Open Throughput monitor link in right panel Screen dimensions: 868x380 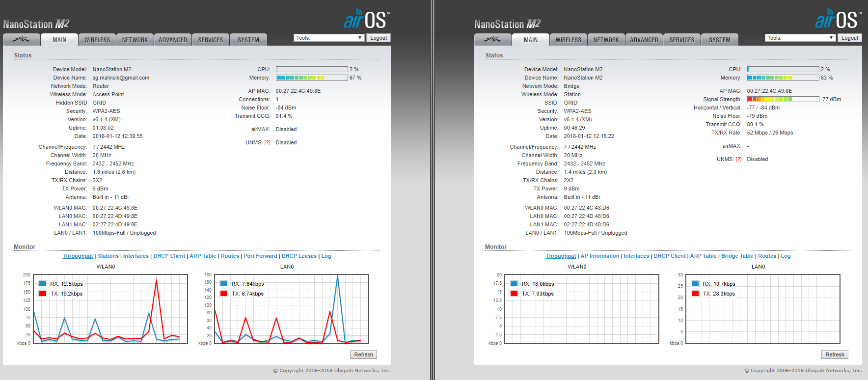coord(561,256)
